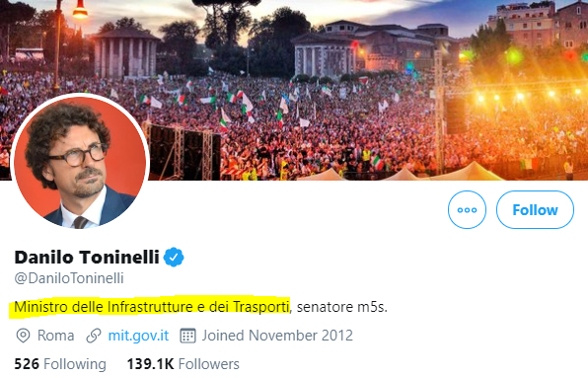Click the calendar joined-date icon
Screen dimensions: 588x378
tap(187, 336)
